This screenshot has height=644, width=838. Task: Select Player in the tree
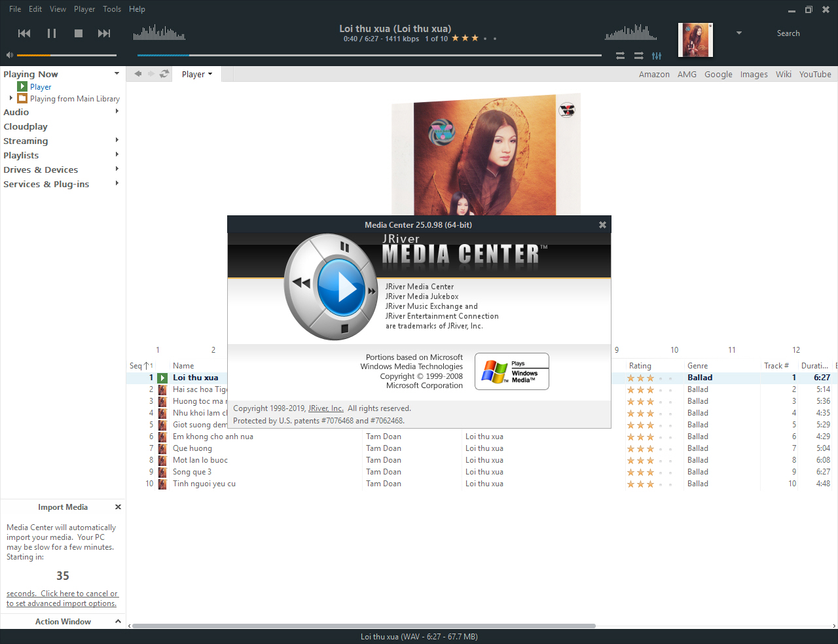tap(41, 87)
